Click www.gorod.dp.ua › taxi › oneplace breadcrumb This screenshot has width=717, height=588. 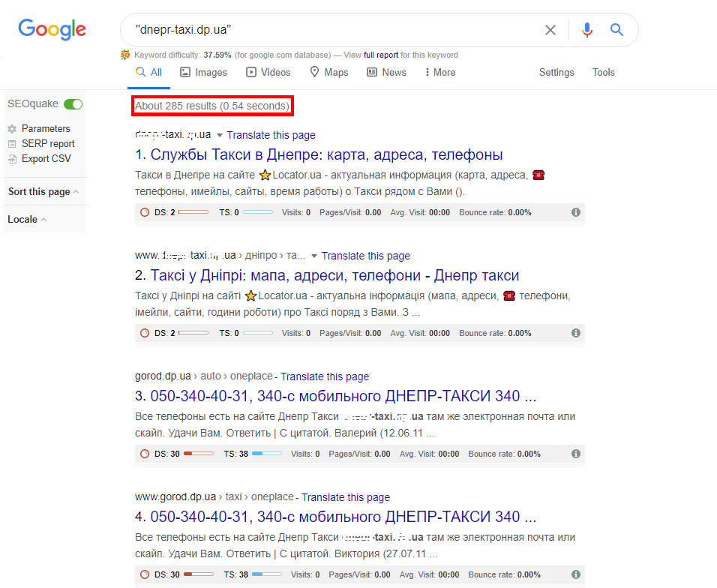tap(214, 497)
